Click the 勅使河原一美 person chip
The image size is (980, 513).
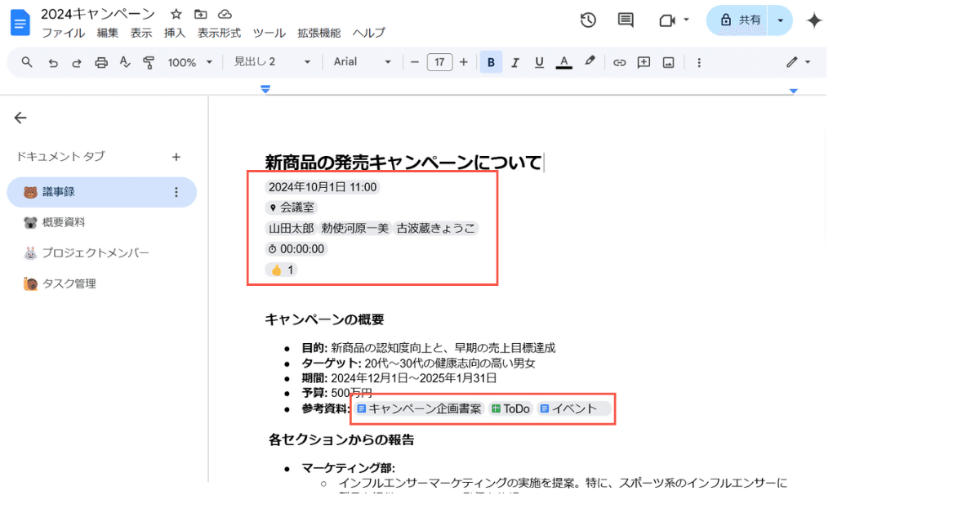pyautogui.click(x=354, y=228)
